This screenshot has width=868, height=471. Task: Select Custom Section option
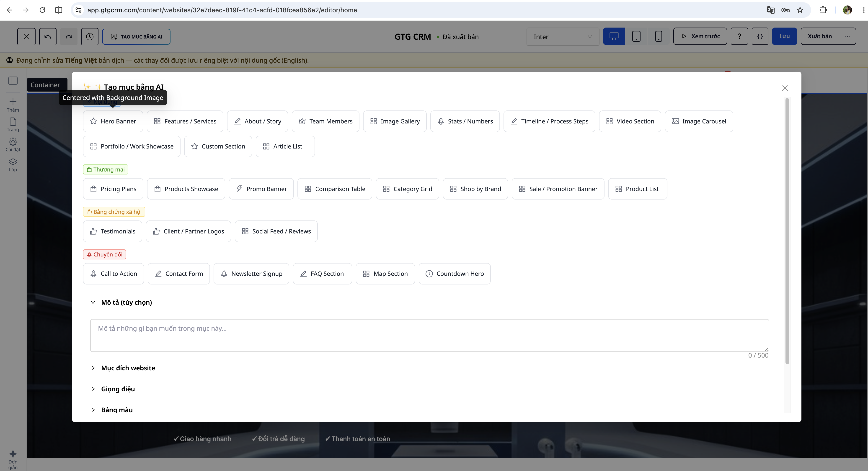click(218, 146)
